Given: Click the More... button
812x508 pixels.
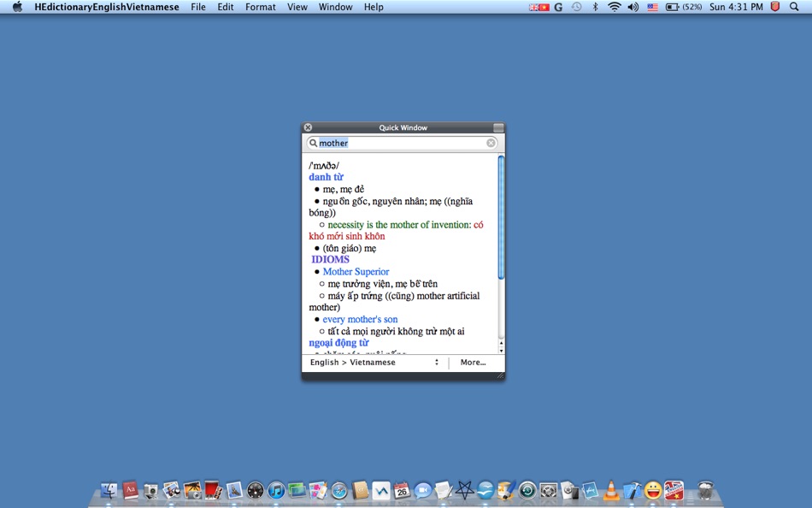Looking at the screenshot, I should click(473, 363).
